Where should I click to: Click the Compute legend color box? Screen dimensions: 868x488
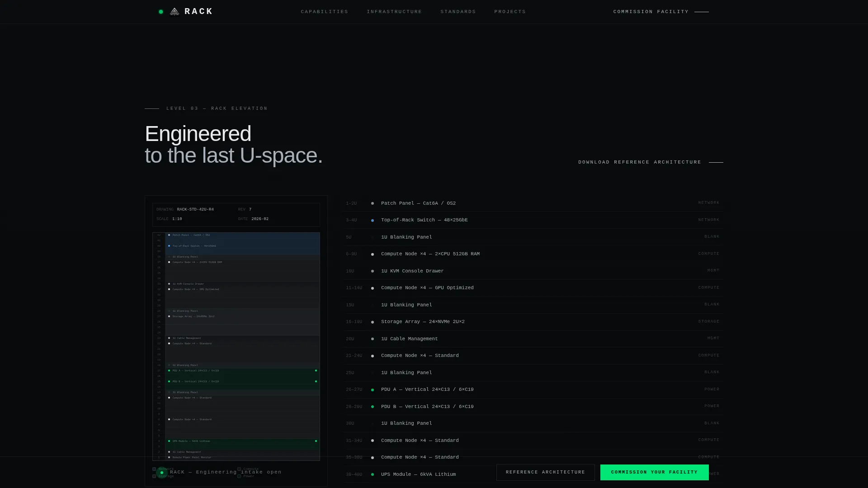click(239, 469)
